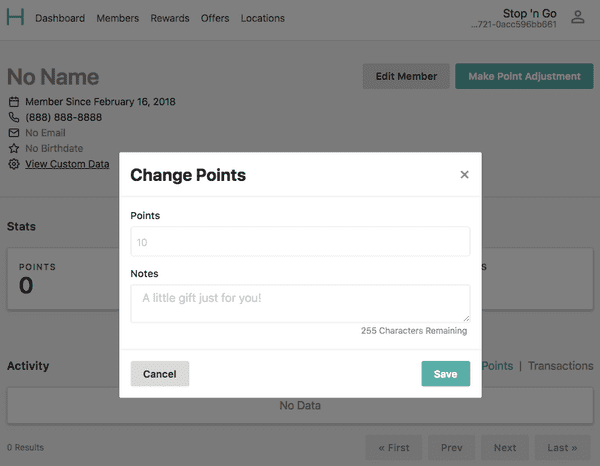The image size is (600, 466).
Task: Cancel the points change
Action: click(x=160, y=373)
